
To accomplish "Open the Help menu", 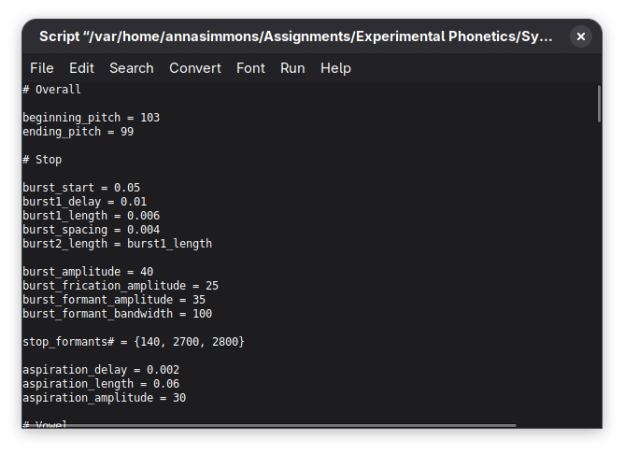I will (x=335, y=68).
